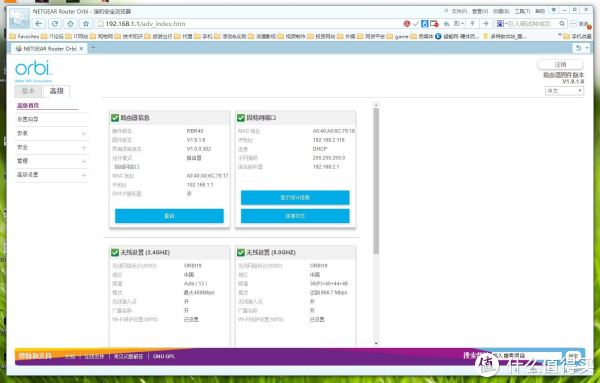
Task: Click green checkmark on 无线设置 (2.4GHZ) panel
Action: click(115, 252)
